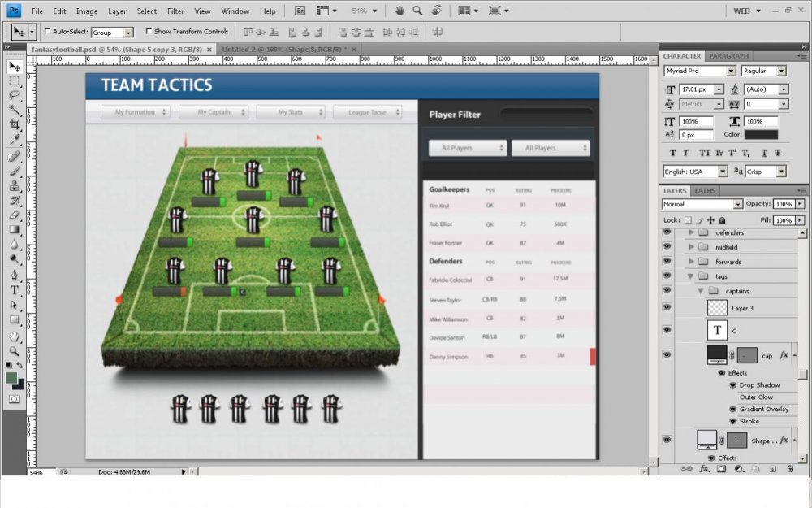Open the Myriad Pro font family dropdown

pos(699,72)
